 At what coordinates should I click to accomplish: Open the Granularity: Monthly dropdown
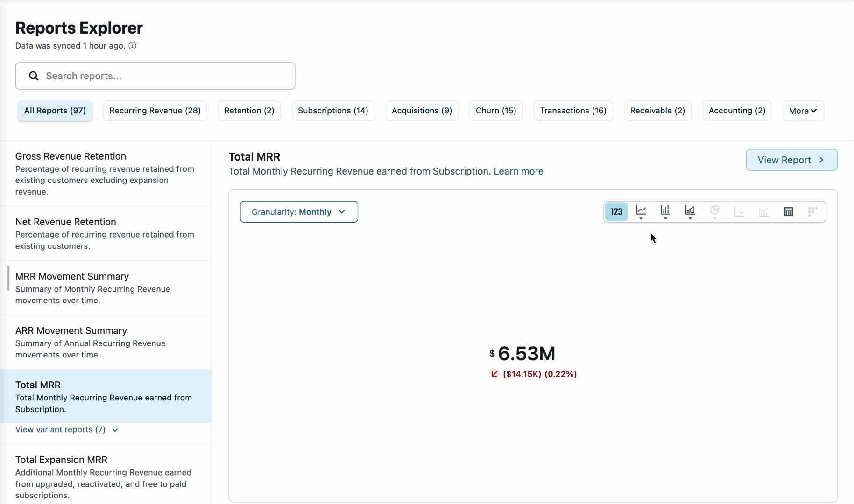pyautogui.click(x=299, y=212)
